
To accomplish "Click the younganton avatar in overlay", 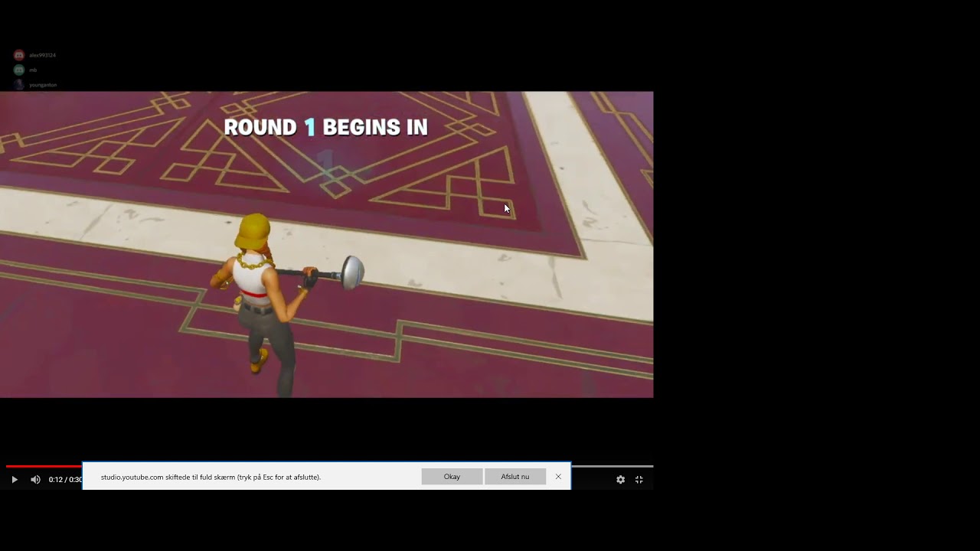I will 19,84.
